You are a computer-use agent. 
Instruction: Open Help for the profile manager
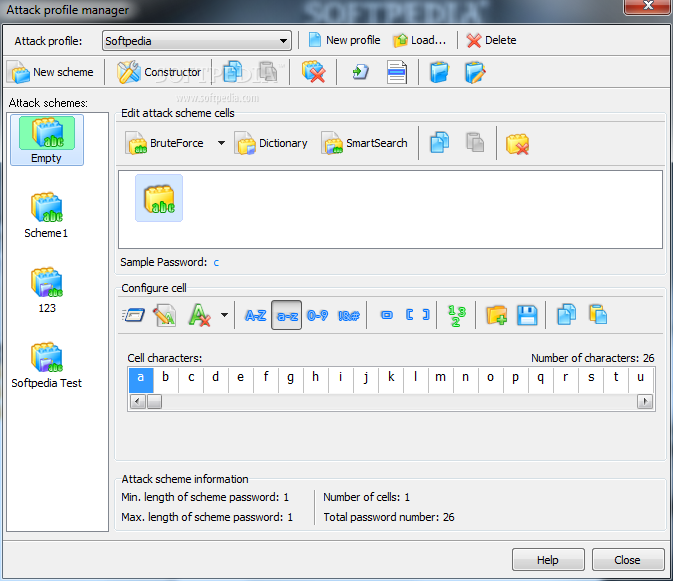(x=548, y=560)
